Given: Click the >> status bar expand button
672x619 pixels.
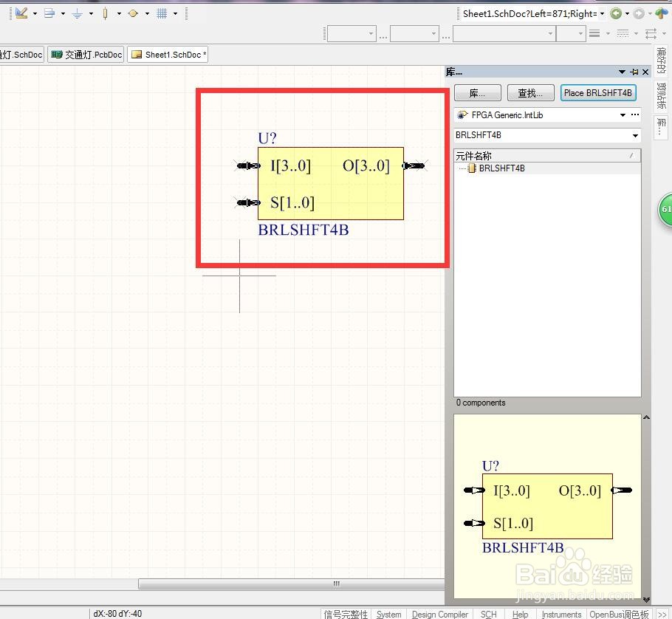Looking at the screenshot, I should (662, 614).
